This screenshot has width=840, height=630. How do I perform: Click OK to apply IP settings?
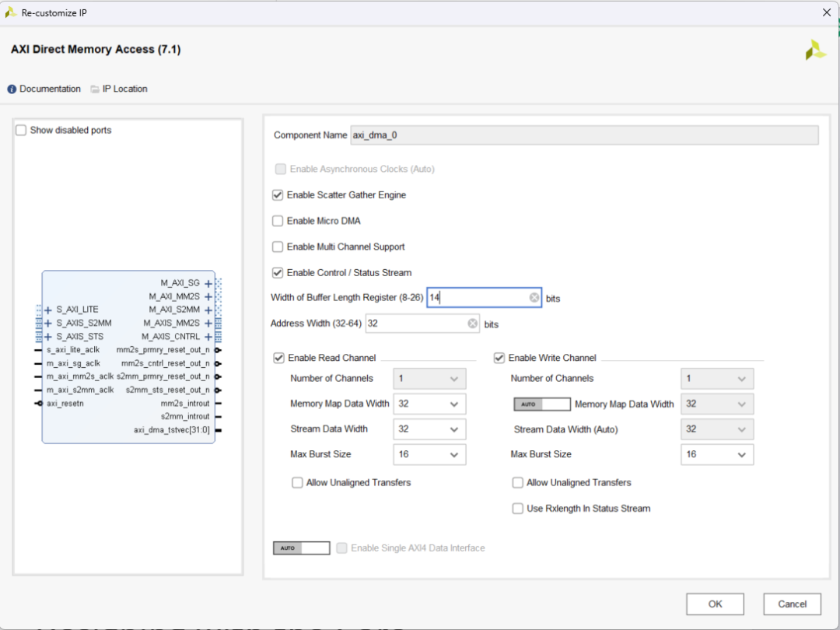coord(716,604)
